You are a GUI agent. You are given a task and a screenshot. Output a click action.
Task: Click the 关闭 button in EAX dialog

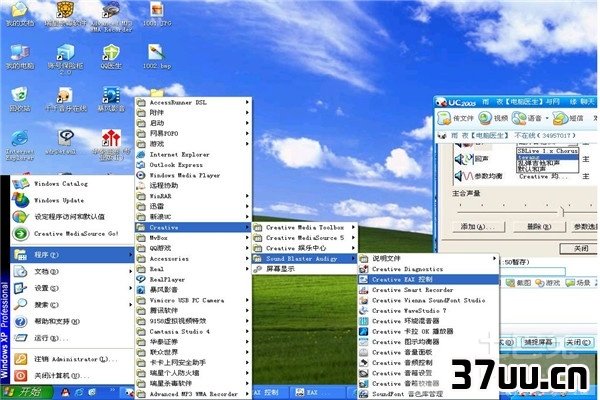579,248
